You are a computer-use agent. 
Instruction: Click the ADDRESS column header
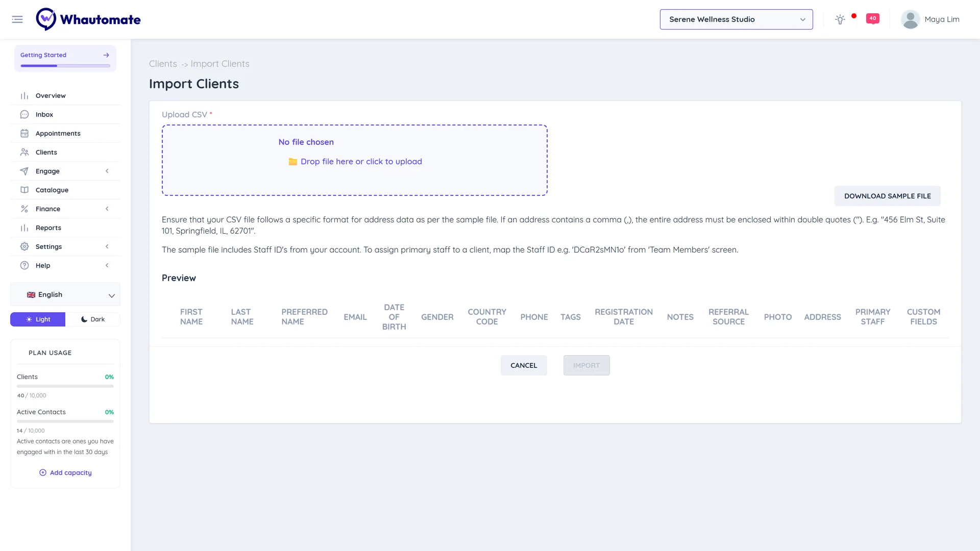(822, 317)
